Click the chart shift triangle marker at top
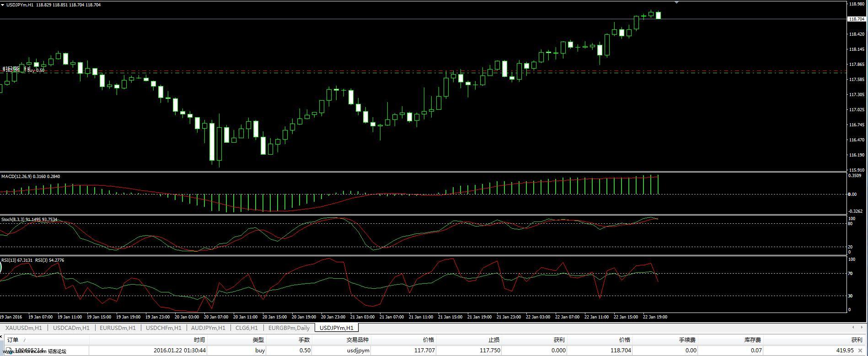This screenshot has width=868, height=356. pos(677,2)
